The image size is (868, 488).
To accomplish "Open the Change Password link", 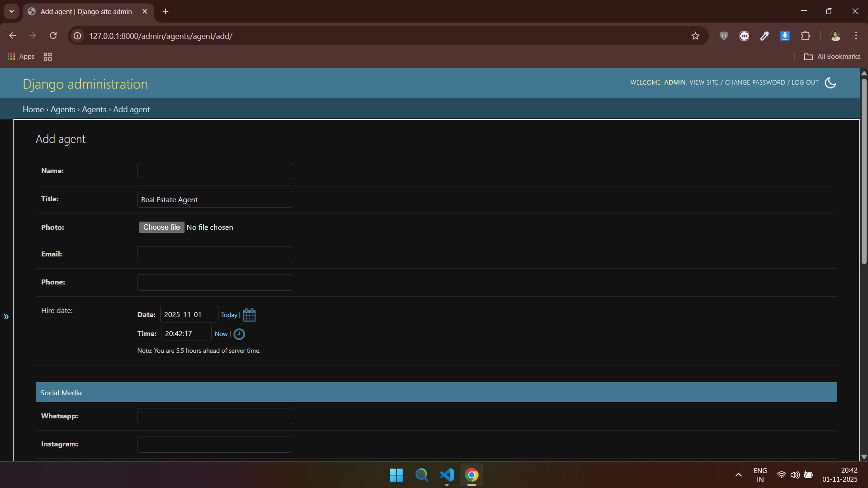I will pos(755,82).
